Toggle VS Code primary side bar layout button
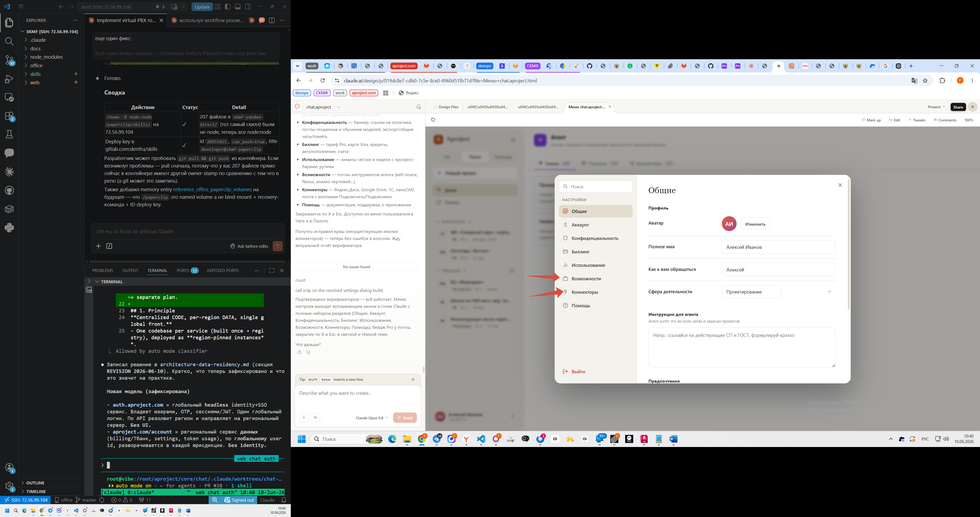This screenshot has width=980, height=517. 227,7
